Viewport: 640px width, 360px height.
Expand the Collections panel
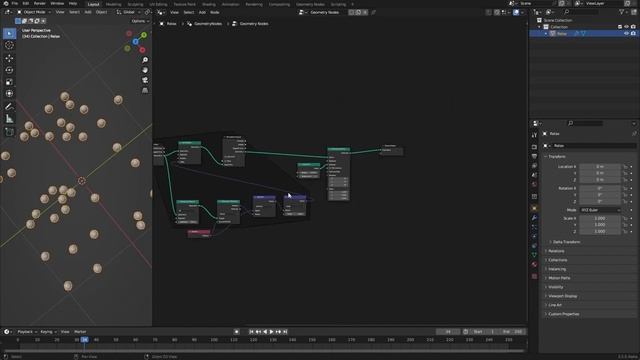558,260
